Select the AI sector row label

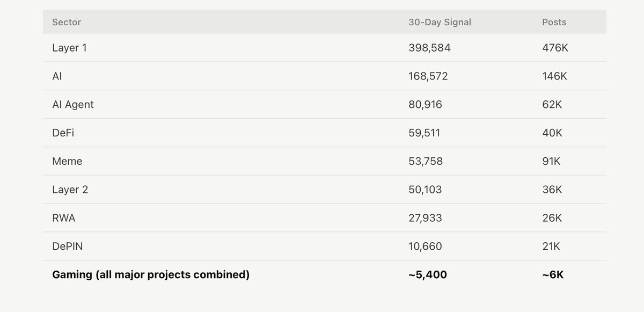[x=57, y=76]
